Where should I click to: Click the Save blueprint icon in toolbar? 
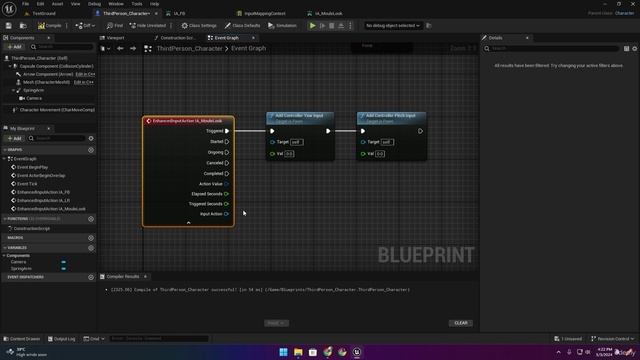9,25
